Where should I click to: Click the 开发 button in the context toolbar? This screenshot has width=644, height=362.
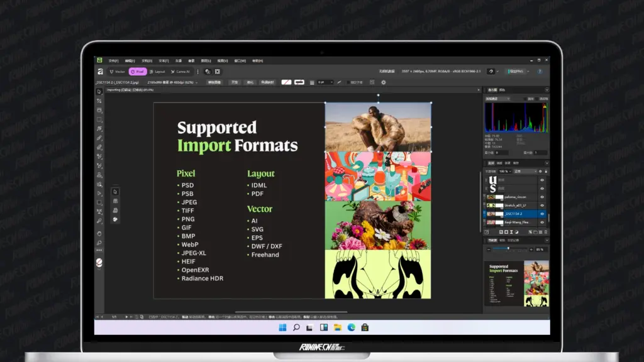pos(233,82)
